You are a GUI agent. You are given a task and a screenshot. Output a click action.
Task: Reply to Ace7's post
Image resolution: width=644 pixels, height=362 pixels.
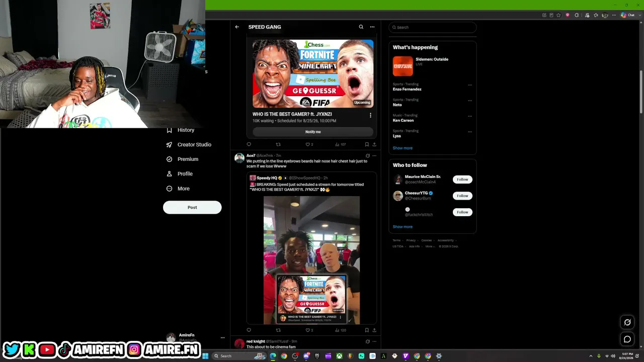[x=249, y=330]
